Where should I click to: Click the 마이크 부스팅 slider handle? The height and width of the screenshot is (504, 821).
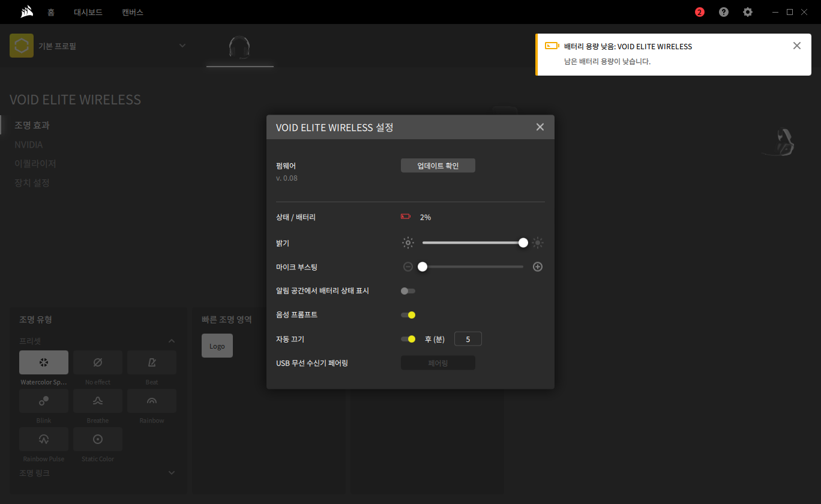[x=423, y=266]
